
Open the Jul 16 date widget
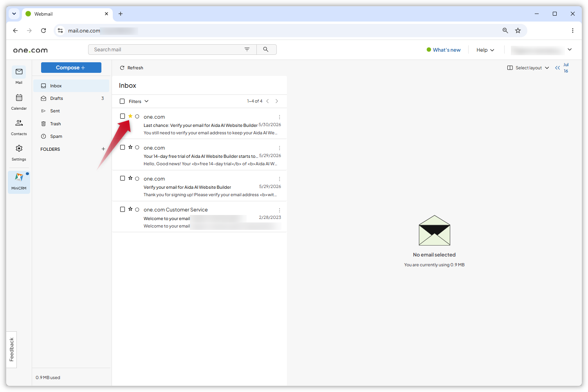(566, 68)
